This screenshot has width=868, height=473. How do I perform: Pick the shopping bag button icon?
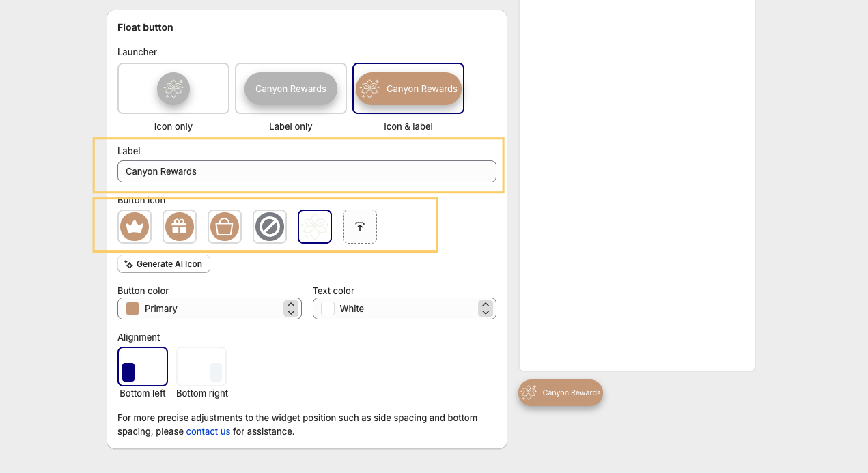225,227
